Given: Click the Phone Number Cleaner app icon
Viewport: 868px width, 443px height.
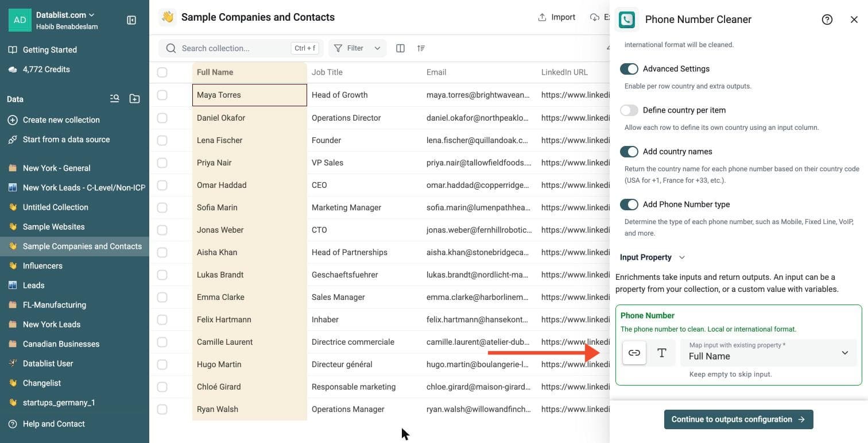Looking at the screenshot, I should (x=627, y=20).
